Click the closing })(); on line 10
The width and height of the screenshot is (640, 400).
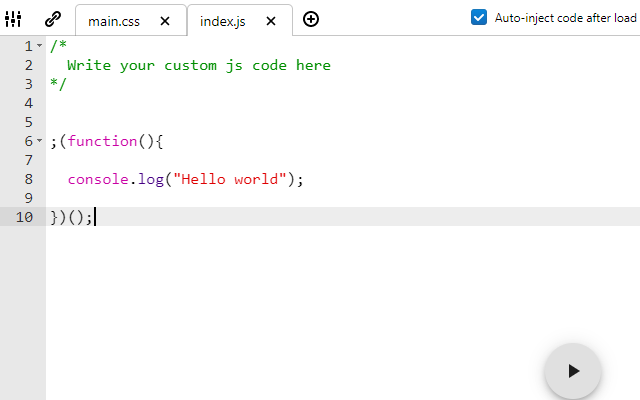71,217
